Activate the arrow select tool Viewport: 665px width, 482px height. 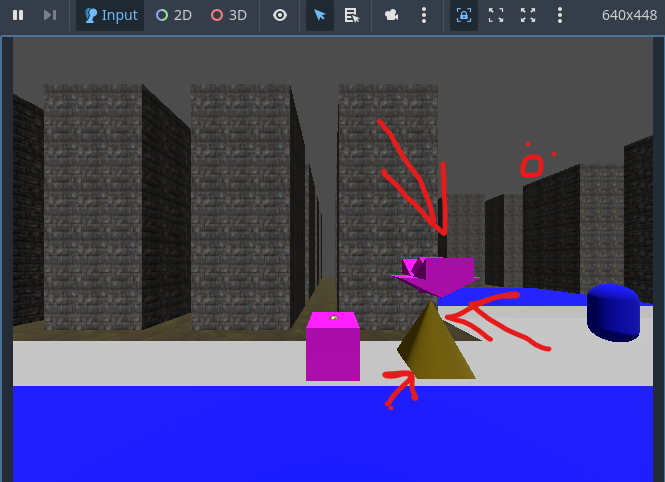point(320,15)
